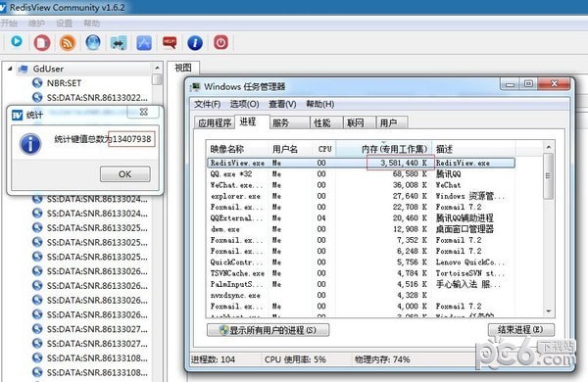Open Task Manager 选项(O) menu

pyautogui.click(x=244, y=104)
